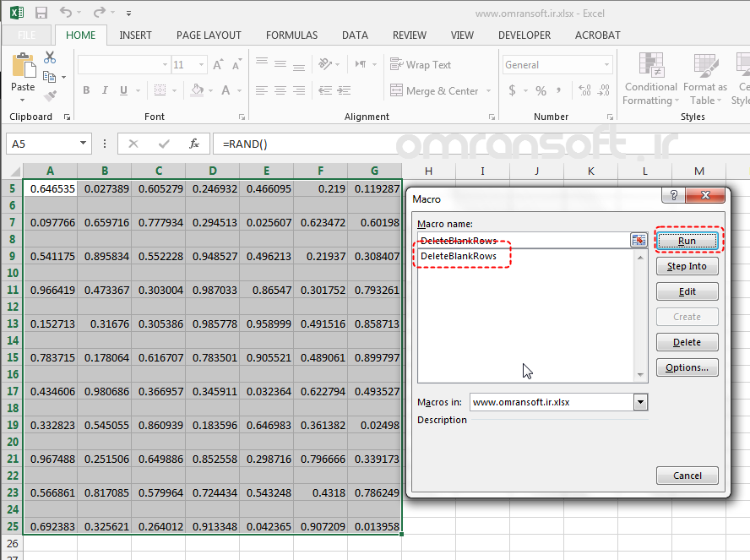Open Format as Table gallery
750x560 pixels.
pyautogui.click(x=705, y=79)
